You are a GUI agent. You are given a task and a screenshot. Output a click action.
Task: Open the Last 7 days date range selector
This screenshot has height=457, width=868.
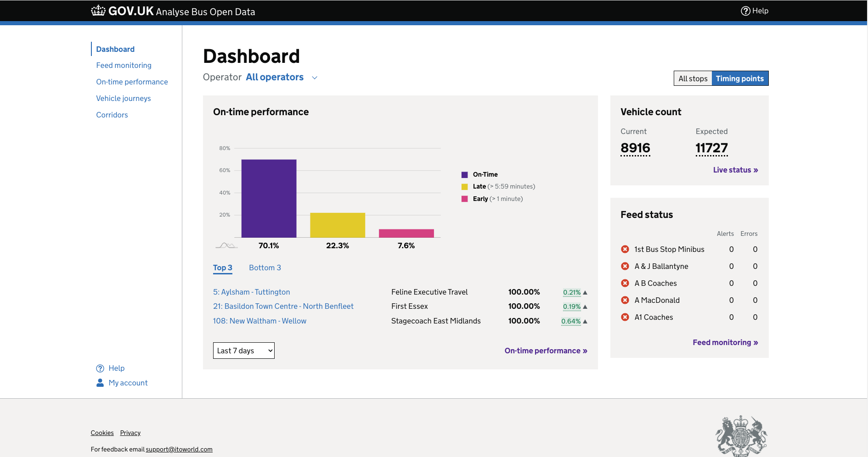click(243, 350)
